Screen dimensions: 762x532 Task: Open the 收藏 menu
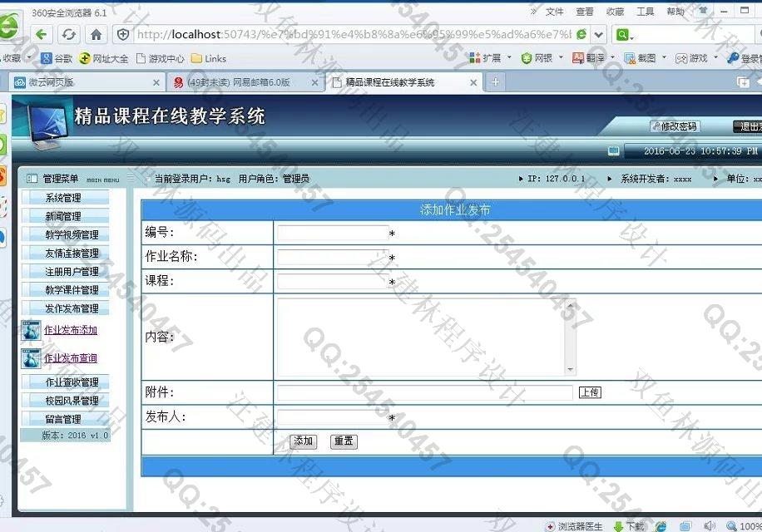pyautogui.click(x=615, y=12)
